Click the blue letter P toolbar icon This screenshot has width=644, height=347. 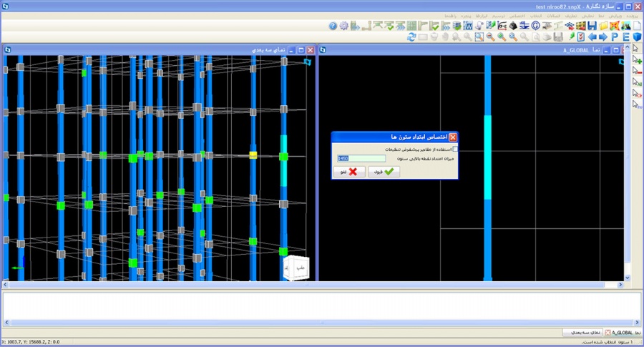[614, 36]
